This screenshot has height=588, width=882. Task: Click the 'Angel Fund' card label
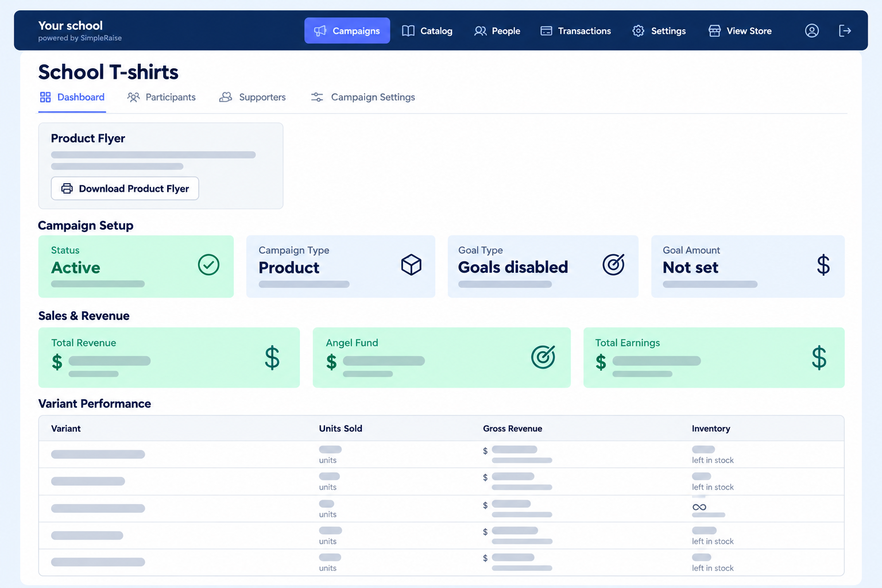coord(352,343)
